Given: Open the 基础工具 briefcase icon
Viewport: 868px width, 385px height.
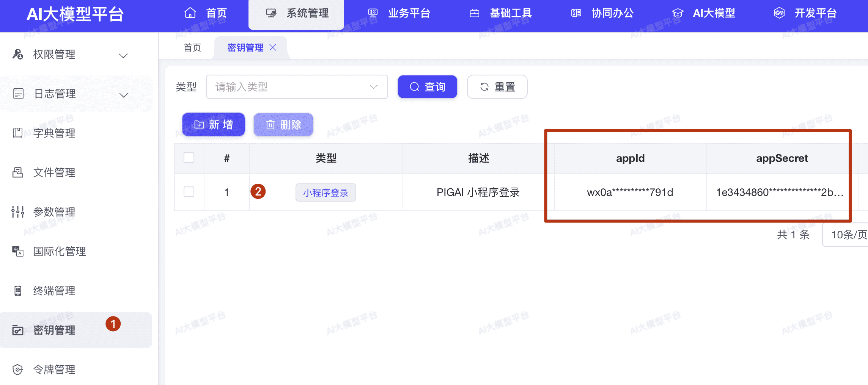Looking at the screenshot, I should pyautogui.click(x=474, y=13).
